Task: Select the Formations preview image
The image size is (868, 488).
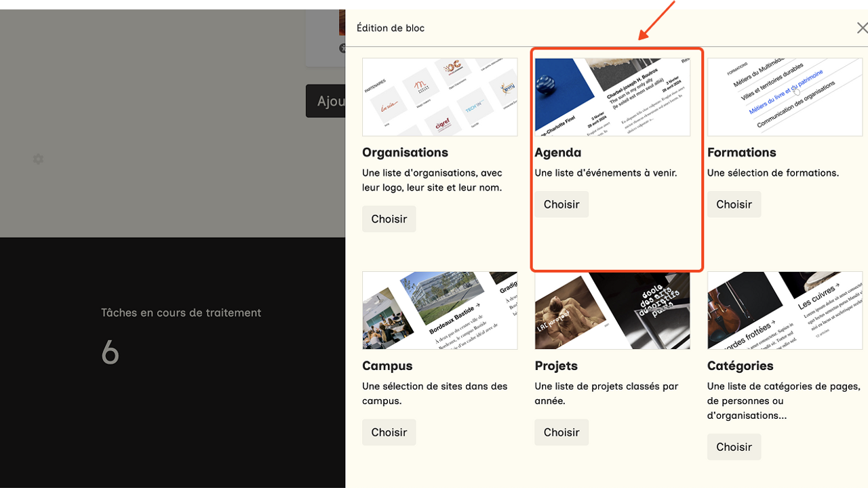Action: pyautogui.click(x=785, y=97)
